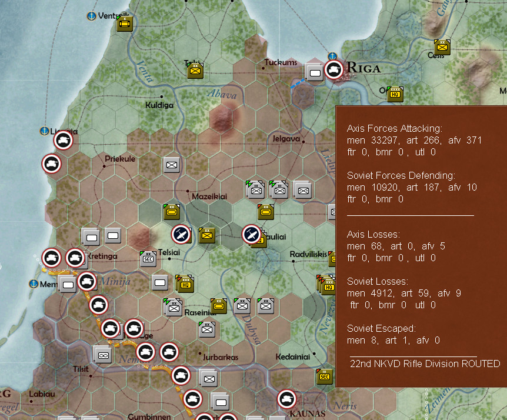Click the 'Axis Losses:' heading
507x420 pixels.
click(373, 234)
